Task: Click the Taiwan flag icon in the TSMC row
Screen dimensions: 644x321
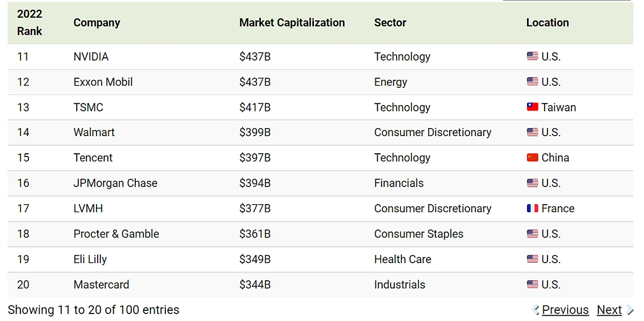Action: (x=532, y=107)
